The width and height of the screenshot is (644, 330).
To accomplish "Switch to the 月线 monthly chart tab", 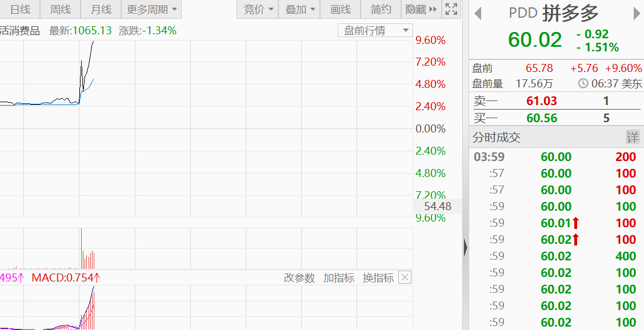I will pyautogui.click(x=101, y=9).
